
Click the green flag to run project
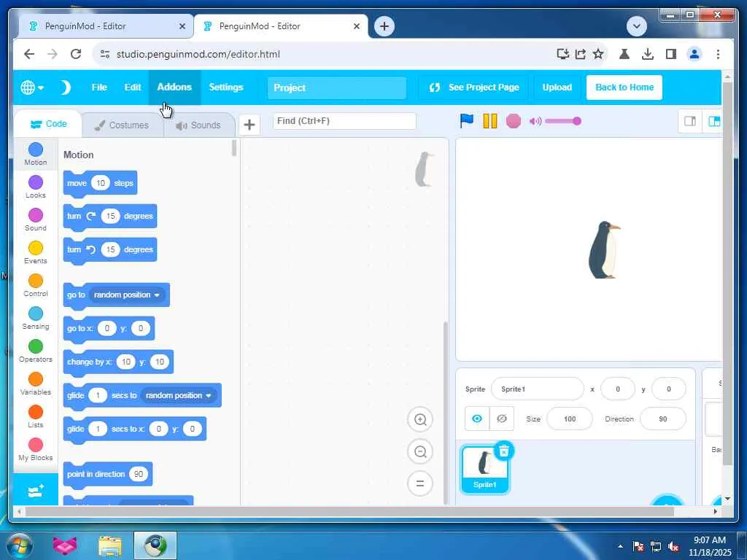pyautogui.click(x=466, y=120)
